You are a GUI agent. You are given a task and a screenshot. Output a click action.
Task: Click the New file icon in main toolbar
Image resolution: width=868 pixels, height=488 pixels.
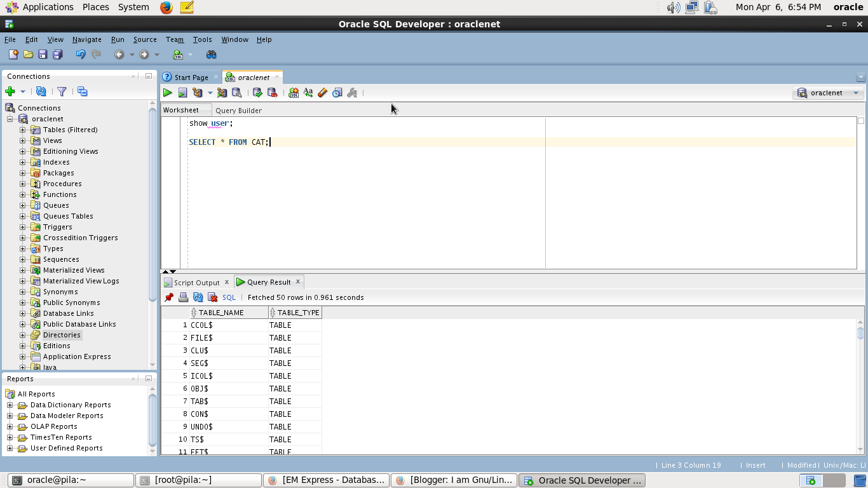(x=13, y=55)
